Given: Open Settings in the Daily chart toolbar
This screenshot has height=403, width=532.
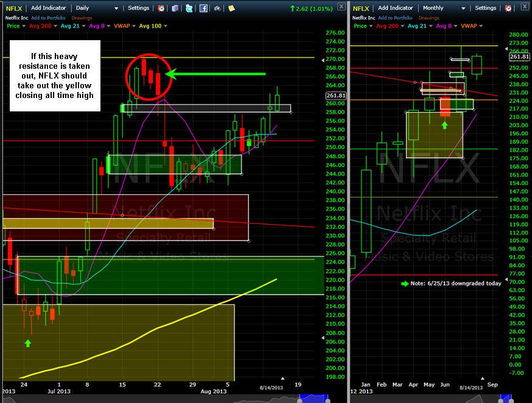Looking at the screenshot, I should click(x=138, y=8).
